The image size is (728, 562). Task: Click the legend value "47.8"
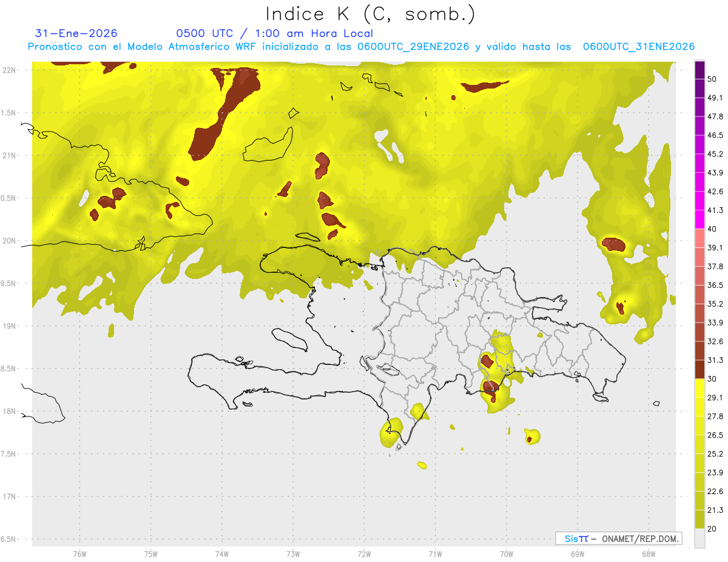point(715,116)
